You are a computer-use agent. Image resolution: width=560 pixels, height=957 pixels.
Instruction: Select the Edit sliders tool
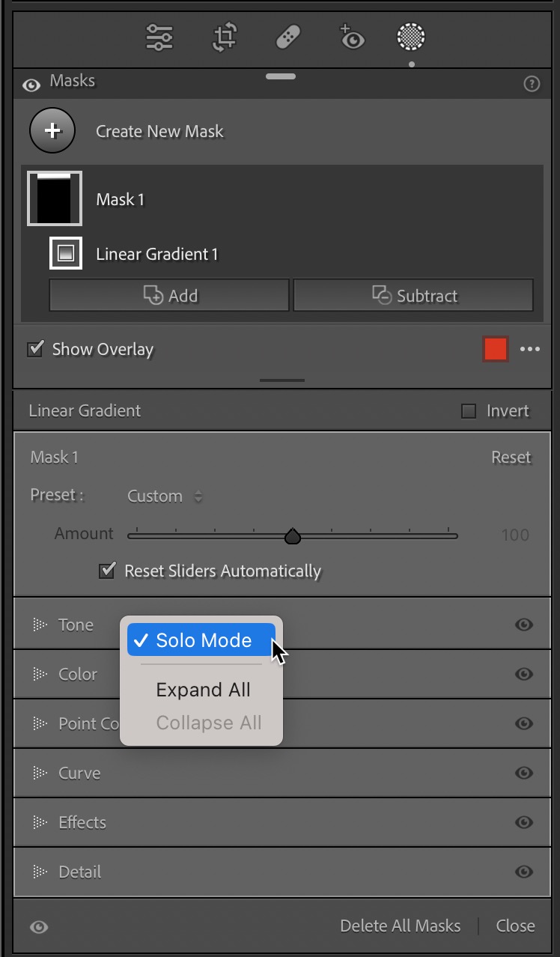coord(159,37)
